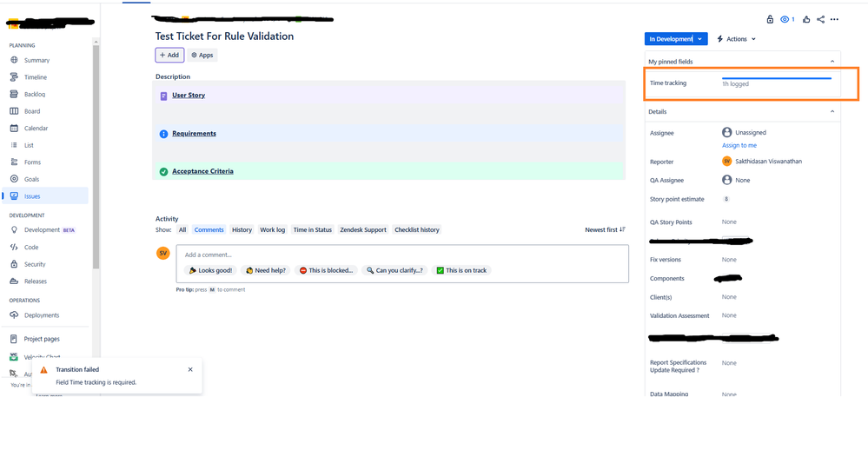
Task: Click the sidebar vertical scrollbar
Action: click(x=96, y=157)
